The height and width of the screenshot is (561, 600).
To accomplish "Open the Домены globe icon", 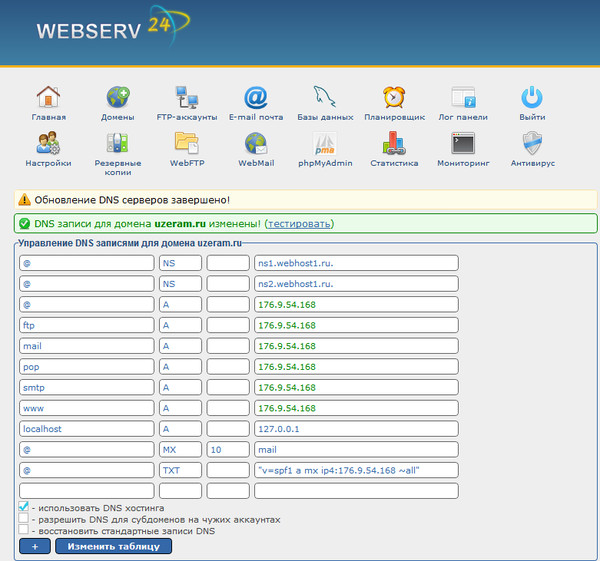I will 118,97.
